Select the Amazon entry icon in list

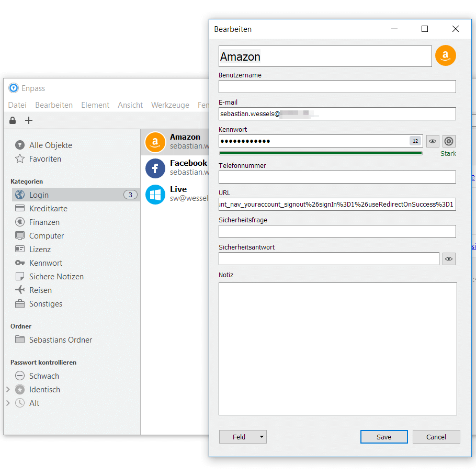[155, 142]
